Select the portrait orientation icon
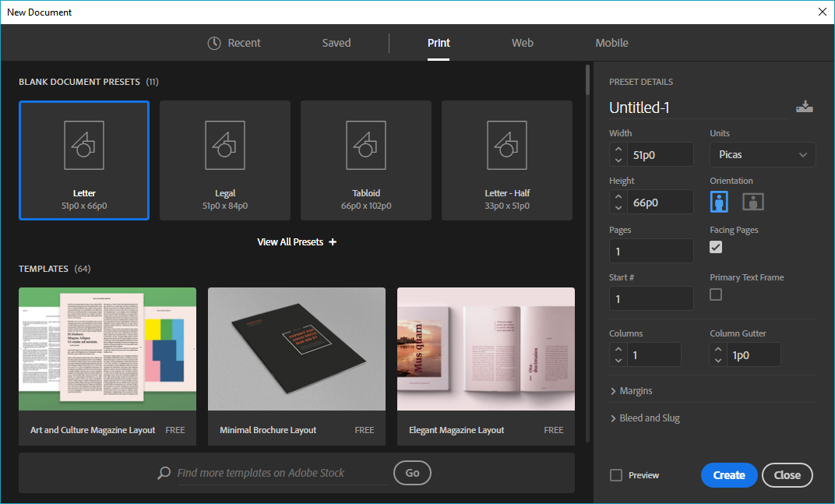The image size is (835, 504). point(718,201)
